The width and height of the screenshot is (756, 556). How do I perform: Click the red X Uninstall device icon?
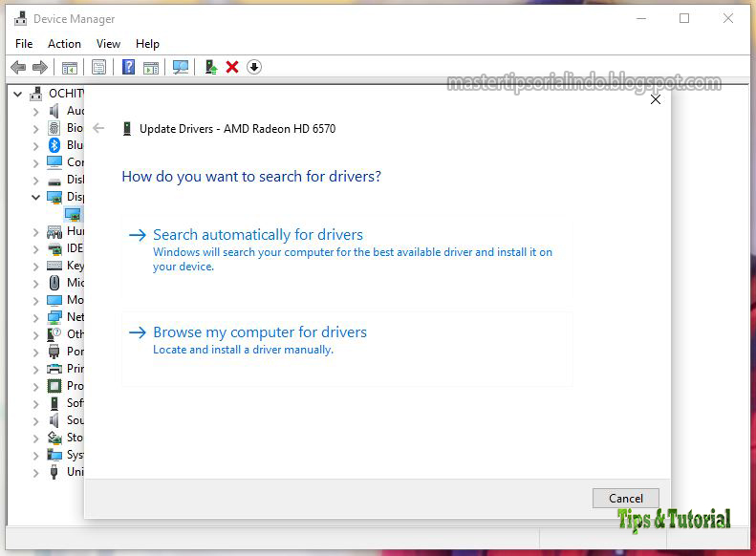tap(232, 67)
